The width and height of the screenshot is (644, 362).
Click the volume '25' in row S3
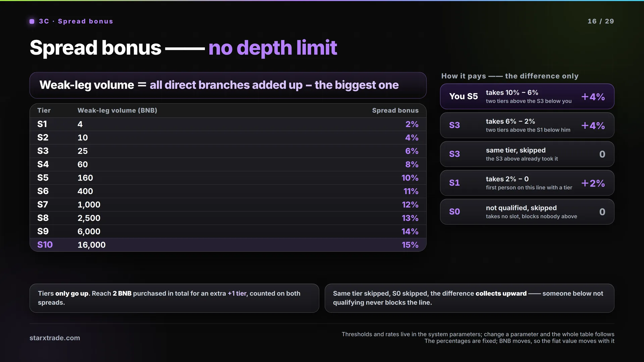(x=83, y=151)
